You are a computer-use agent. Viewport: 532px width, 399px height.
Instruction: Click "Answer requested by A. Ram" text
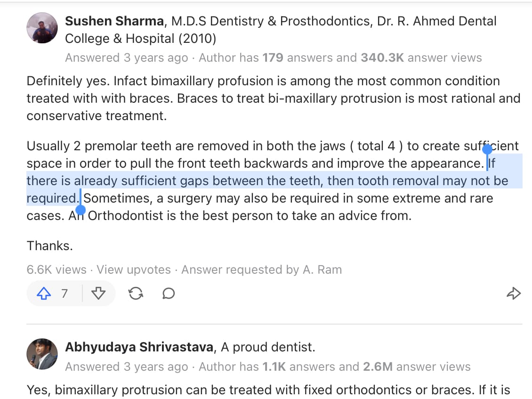[261, 270]
